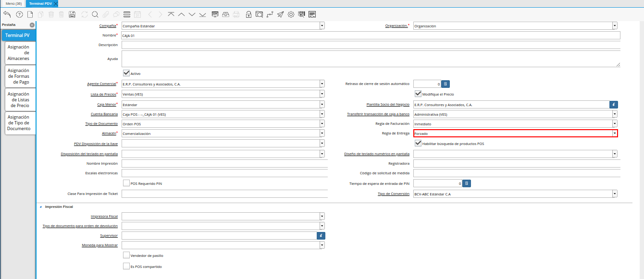Enable the POS Requerido PIN checkbox
This screenshot has height=279, width=644.
point(126,183)
